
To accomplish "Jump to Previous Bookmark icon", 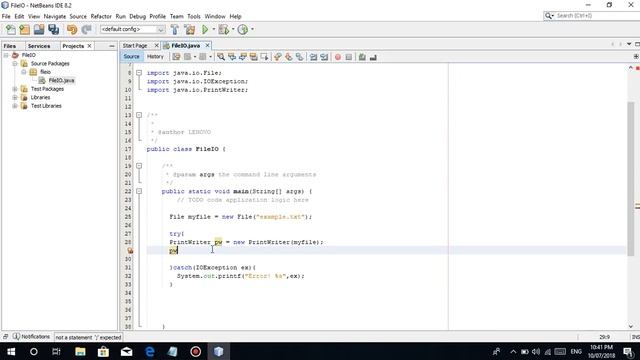I will pos(278,57).
